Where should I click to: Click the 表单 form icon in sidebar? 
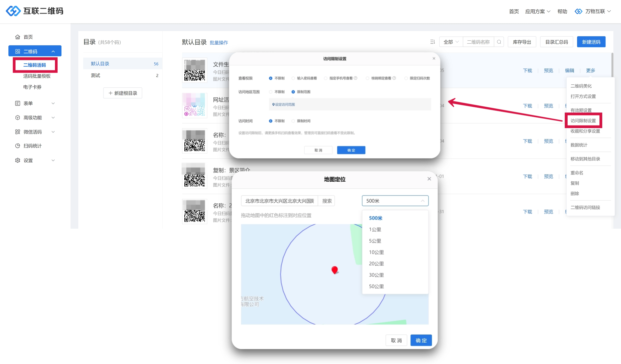coord(18,103)
